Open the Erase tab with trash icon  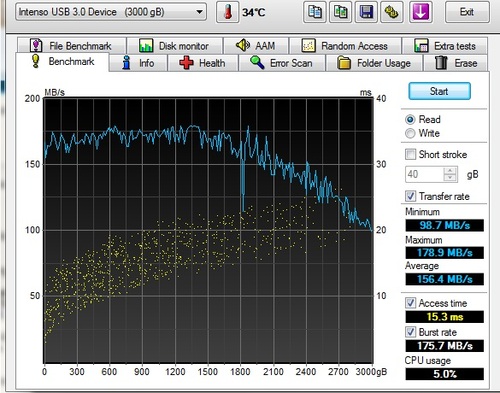click(x=456, y=63)
